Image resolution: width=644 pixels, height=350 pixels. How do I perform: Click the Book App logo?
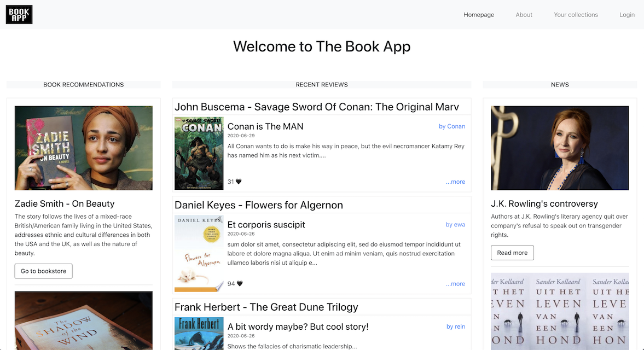point(19,15)
